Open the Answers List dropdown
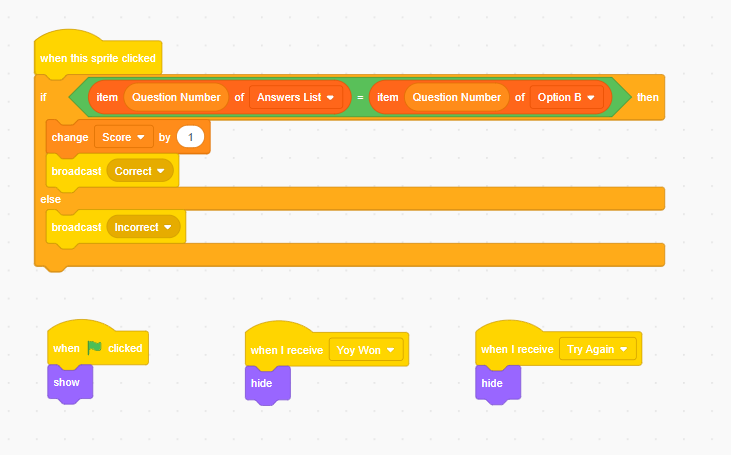 click(296, 97)
